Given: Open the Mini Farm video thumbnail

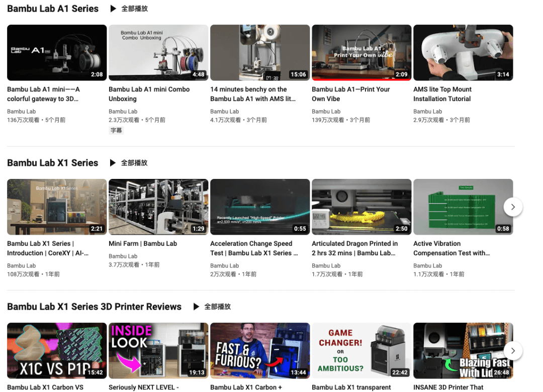Looking at the screenshot, I should (158, 207).
